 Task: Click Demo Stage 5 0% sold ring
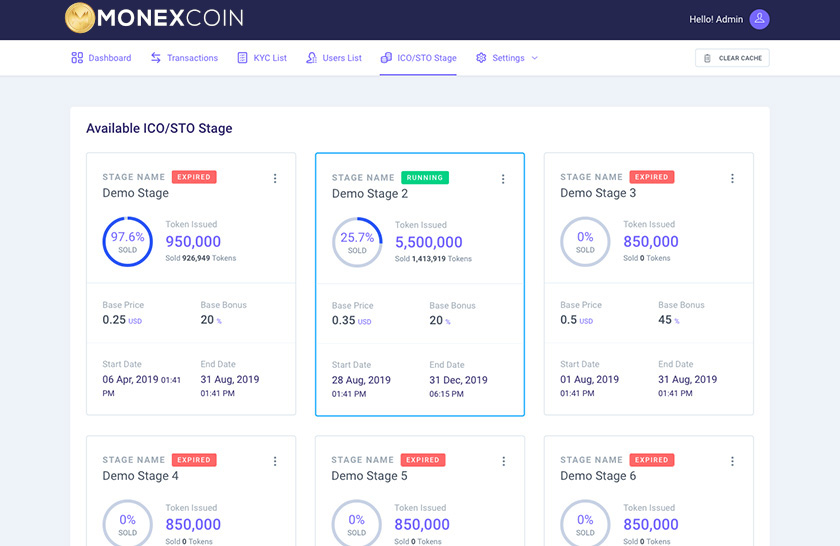point(356,525)
